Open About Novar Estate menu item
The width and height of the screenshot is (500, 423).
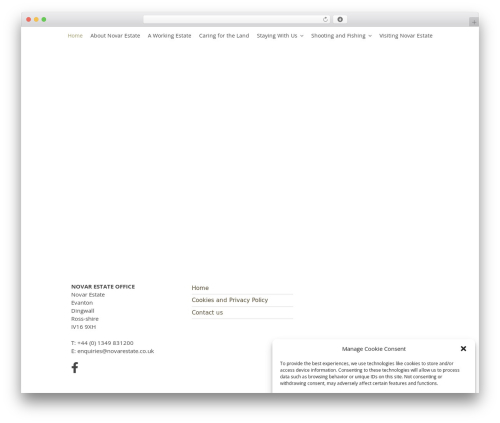click(115, 36)
